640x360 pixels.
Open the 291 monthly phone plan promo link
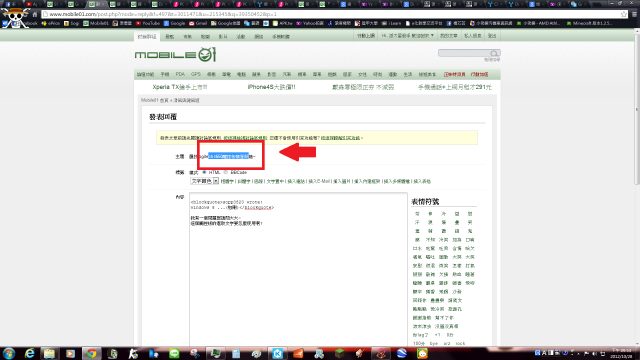point(454,87)
